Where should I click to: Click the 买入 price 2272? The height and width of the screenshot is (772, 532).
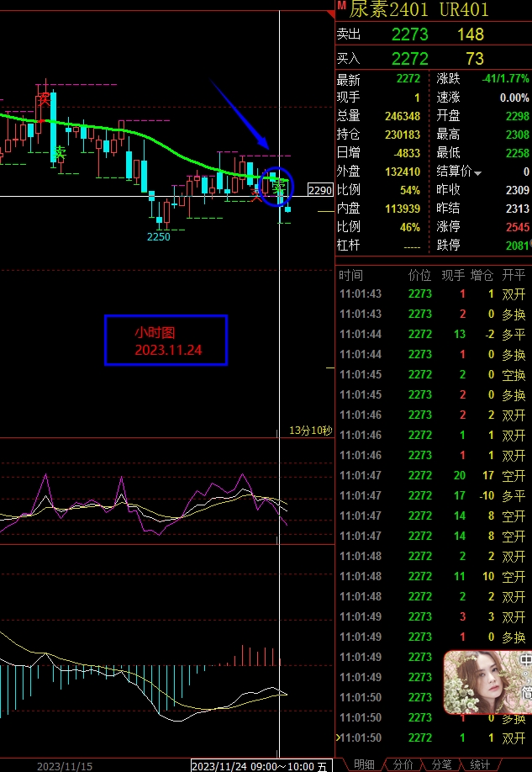(409, 59)
